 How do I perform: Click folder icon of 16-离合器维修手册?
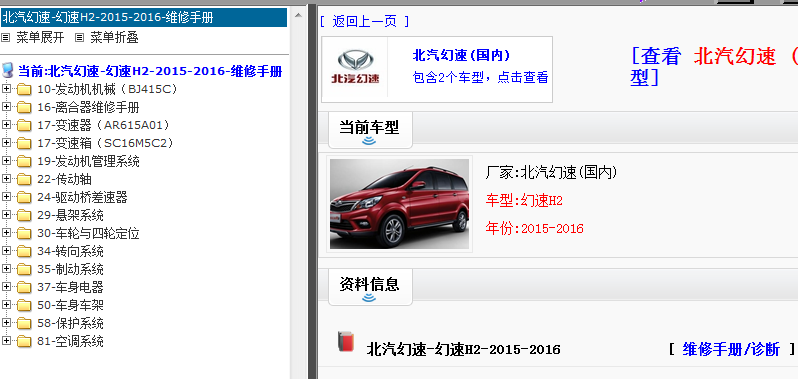(x=24, y=108)
